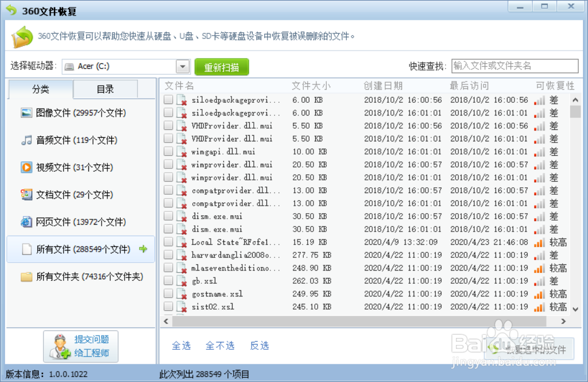Click the 快速查找 search input field
The height and width of the screenshot is (382, 588).
click(x=514, y=65)
